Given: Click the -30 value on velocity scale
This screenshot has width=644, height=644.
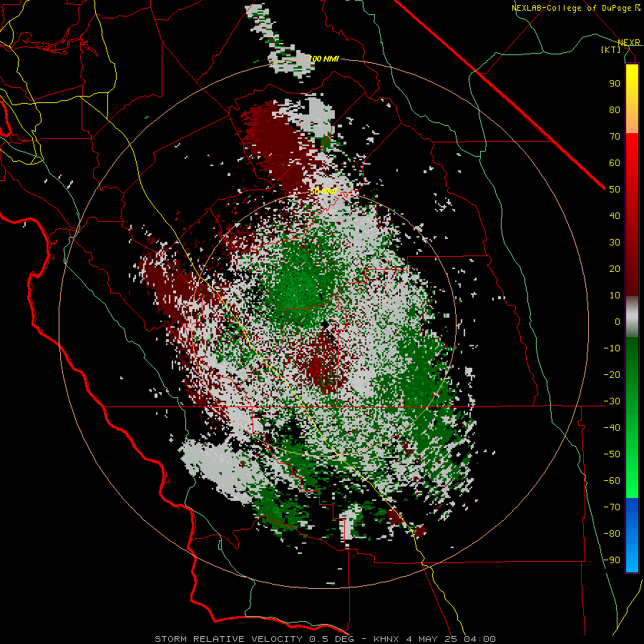Looking at the screenshot, I should 612,401.
